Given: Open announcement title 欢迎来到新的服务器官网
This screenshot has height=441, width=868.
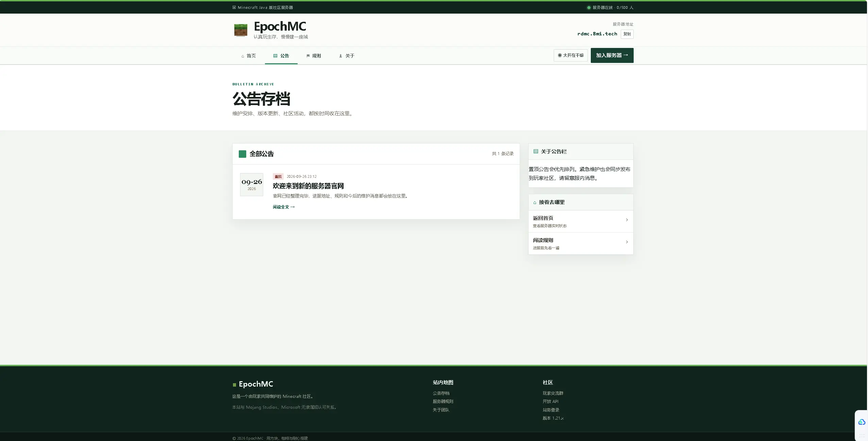Looking at the screenshot, I should click(308, 186).
